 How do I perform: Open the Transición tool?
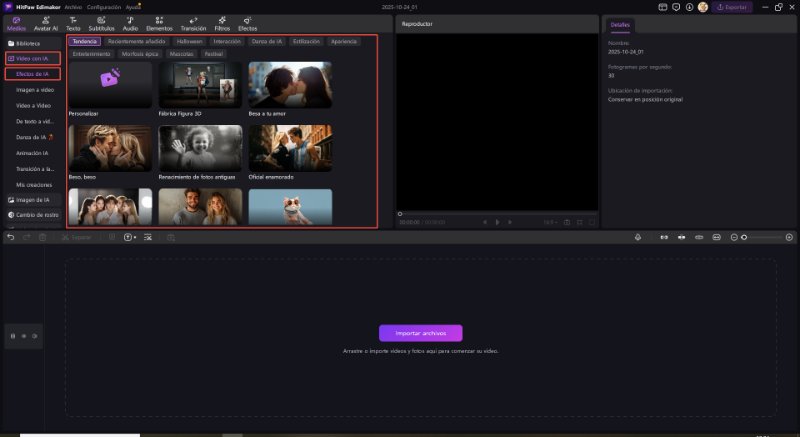click(x=193, y=24)
